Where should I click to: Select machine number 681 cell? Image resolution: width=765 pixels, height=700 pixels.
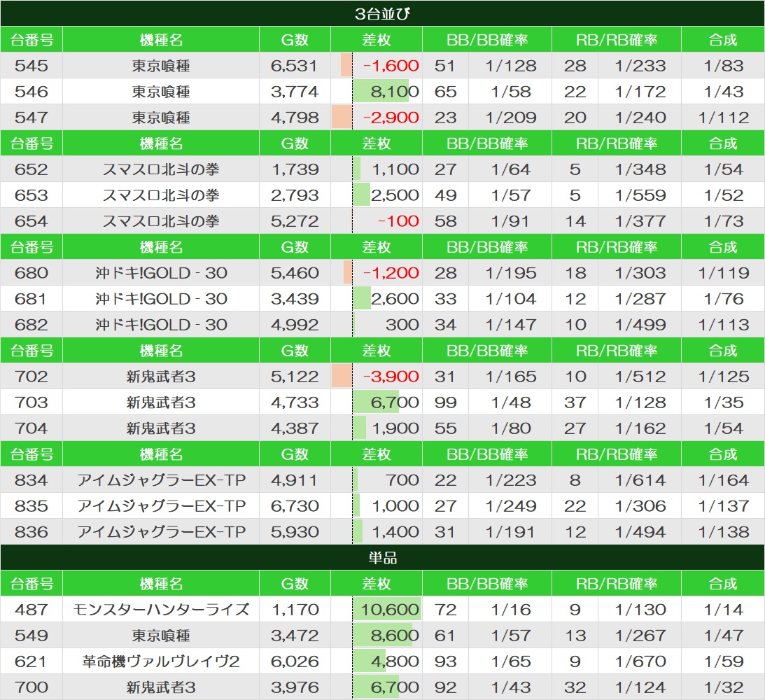[31, 298]
